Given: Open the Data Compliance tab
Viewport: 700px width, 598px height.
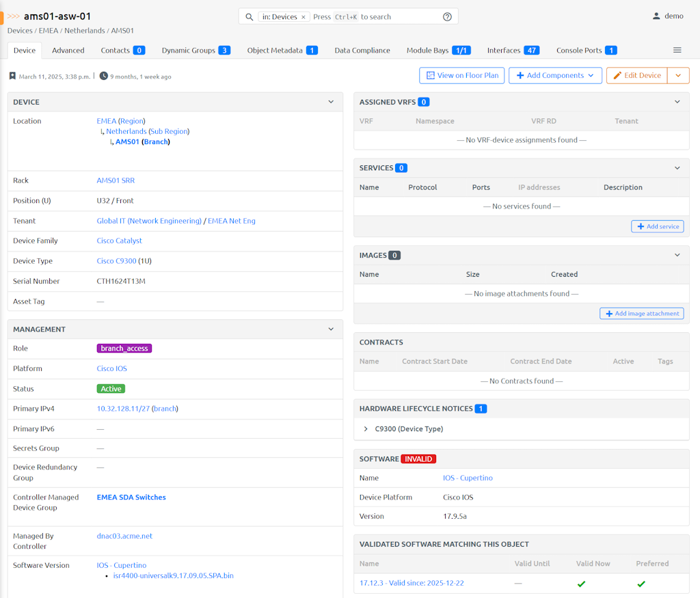Looking at the screenshot, I should point(362,51).
